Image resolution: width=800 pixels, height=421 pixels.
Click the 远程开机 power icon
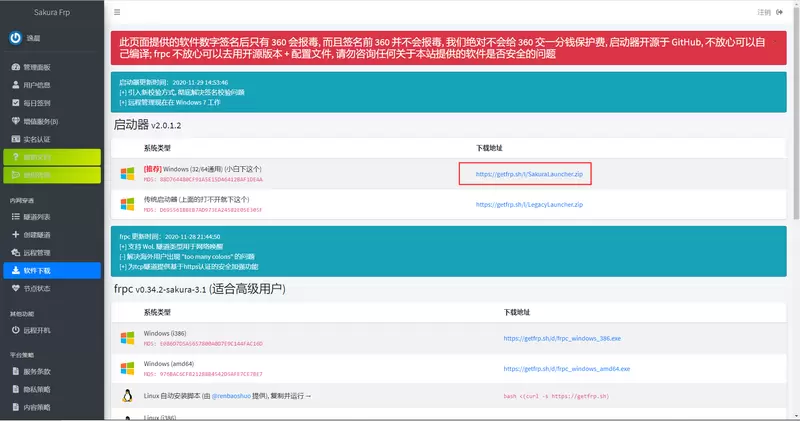pos(16,330)
